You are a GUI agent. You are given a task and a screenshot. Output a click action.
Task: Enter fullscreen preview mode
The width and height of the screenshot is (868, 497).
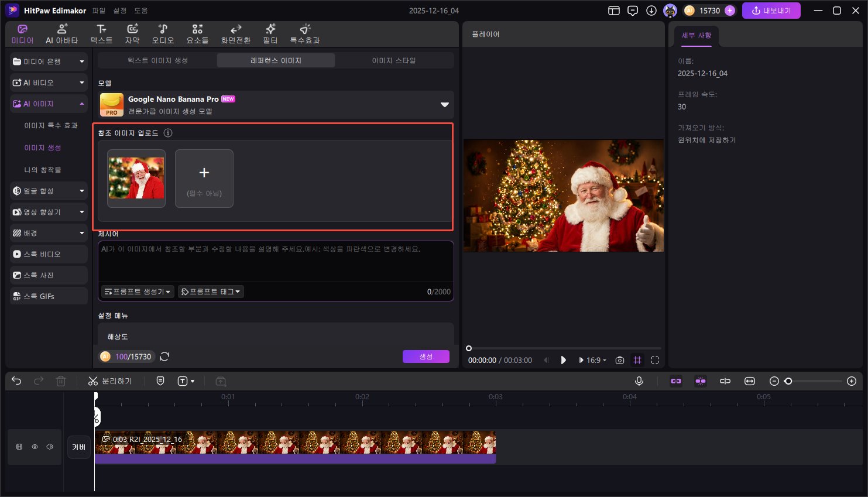point(655,360)
